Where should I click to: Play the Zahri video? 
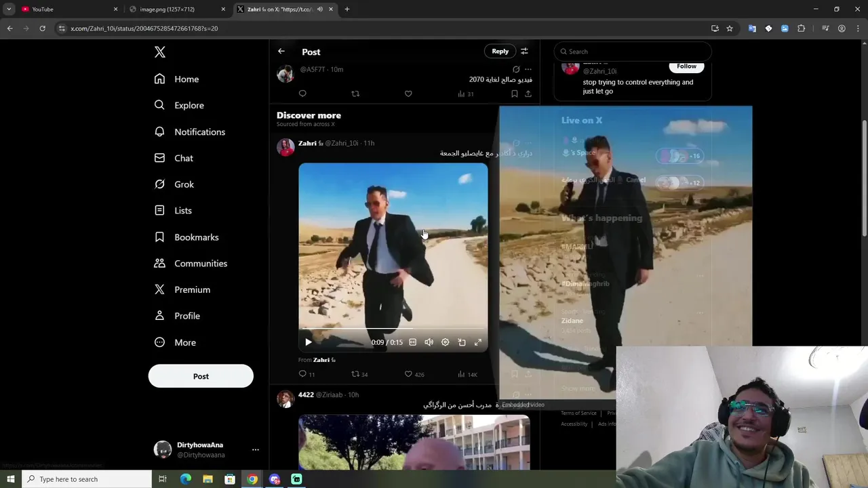[309, 342]
